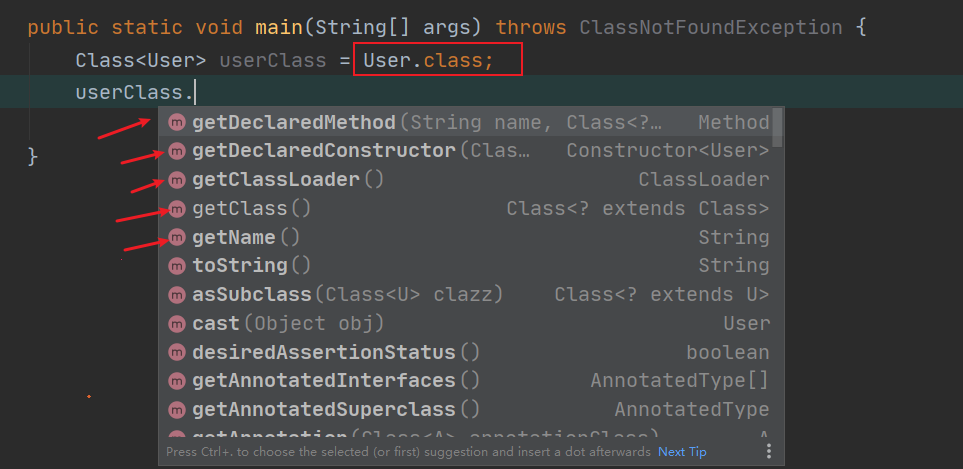Viewport: 963px width, 469px height.
Task: Click the method icon beside getDeclaredMethod
Action: coord(177,123)
